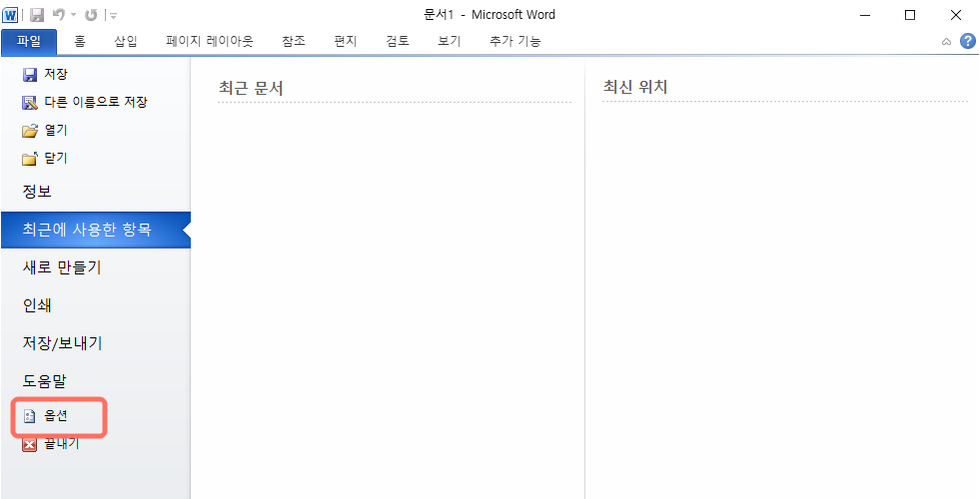Click the 최근 문서 heading

coord(251,88)
